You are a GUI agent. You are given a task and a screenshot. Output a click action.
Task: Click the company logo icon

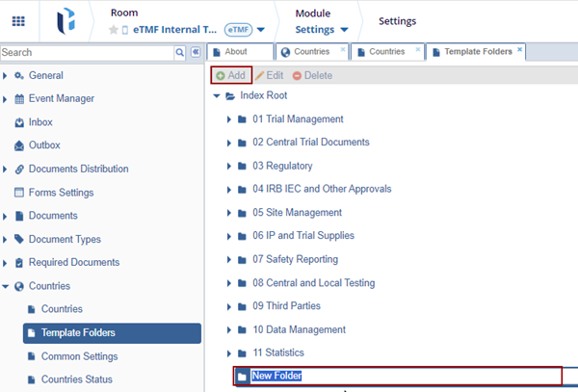(65, 21)
